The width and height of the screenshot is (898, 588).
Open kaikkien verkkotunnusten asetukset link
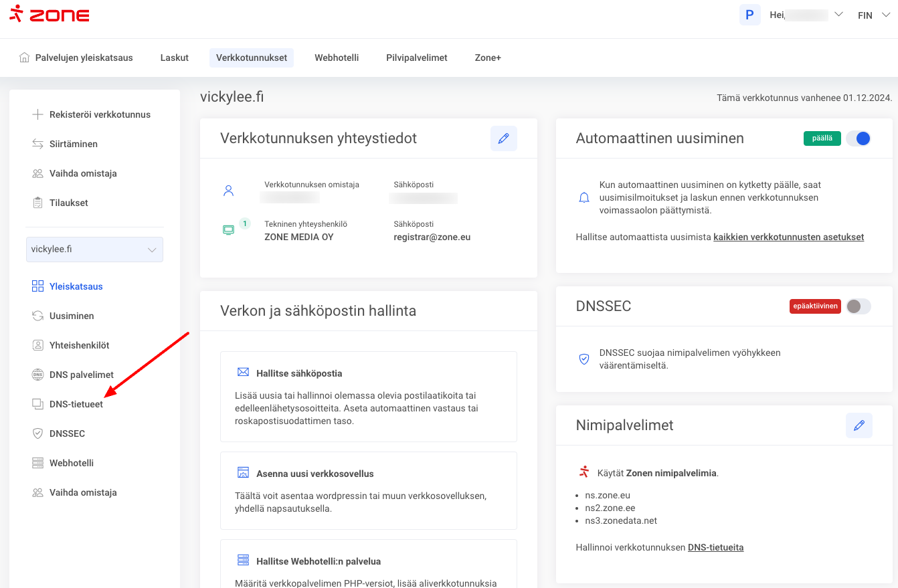788,237
